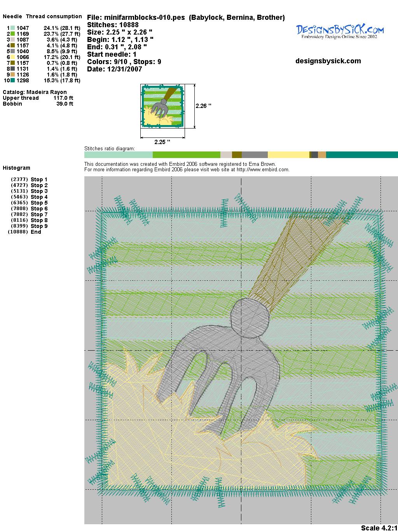398x532 pixels.
Task: Select needle 1 color swatch 1047
Action: [13, 28]
